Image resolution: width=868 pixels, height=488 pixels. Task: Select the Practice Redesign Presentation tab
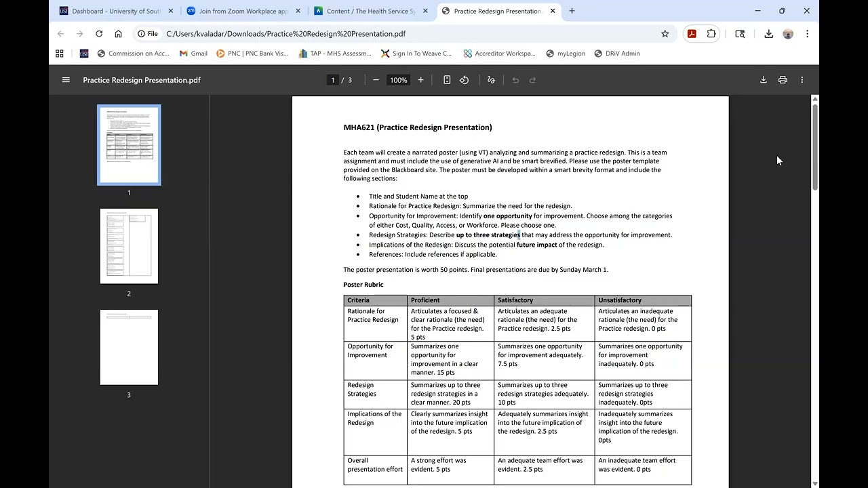click(498, 11)
